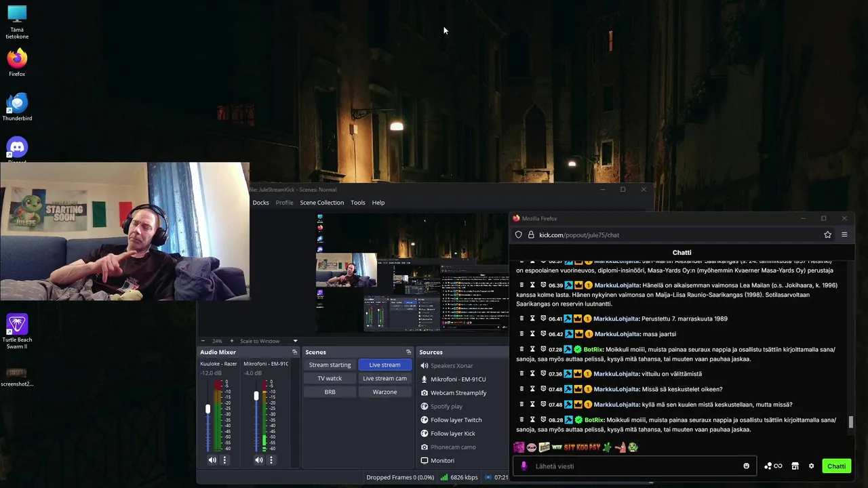
Task: Zoom out the OBS preview with minus
Action: click(x=202, y=341)
